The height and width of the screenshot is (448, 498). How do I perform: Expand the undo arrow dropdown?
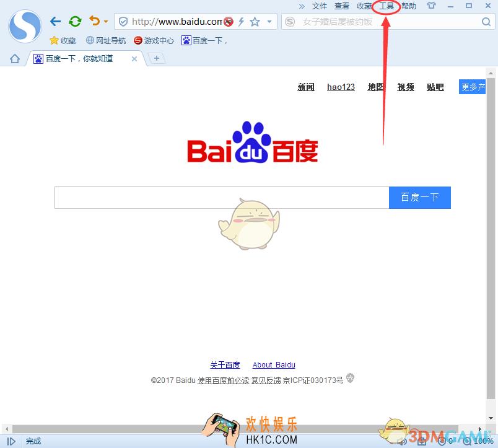[x=106, y=22]
